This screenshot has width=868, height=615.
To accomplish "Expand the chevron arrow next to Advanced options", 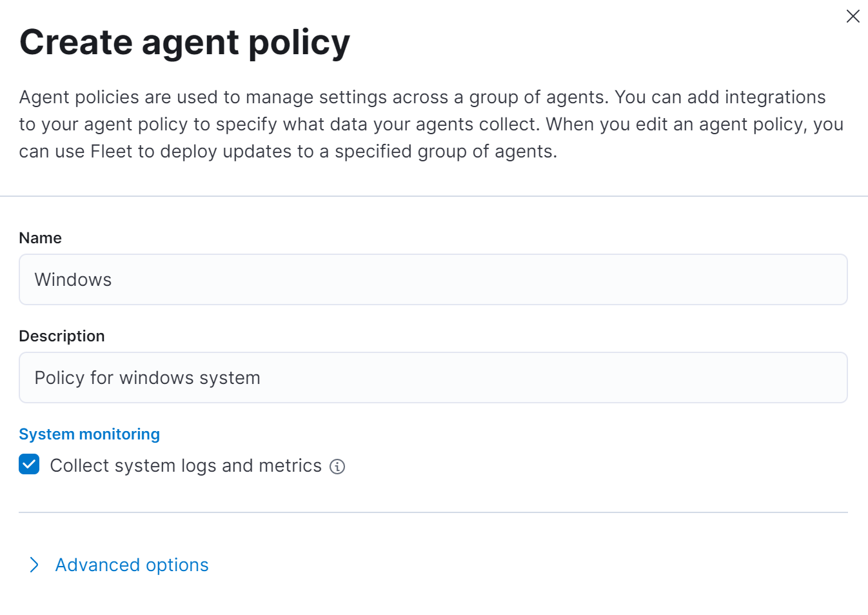I will click(x=34, y=565).
